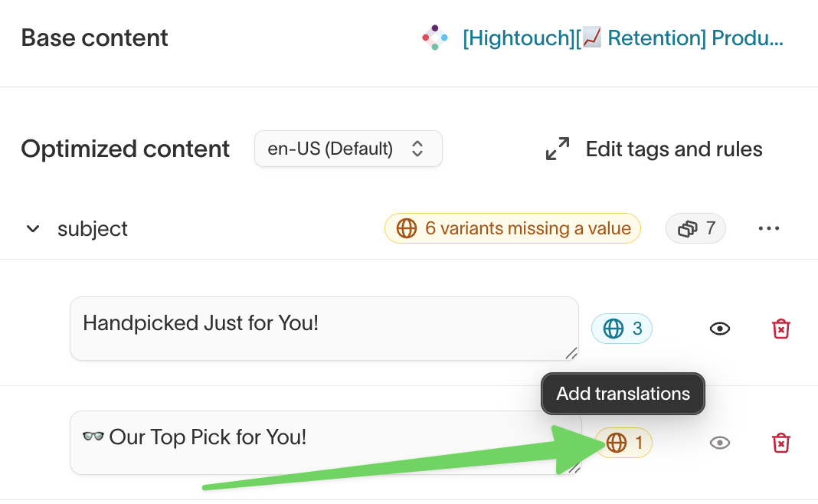
Task: Open the Hightouch Retention campaign link
Action: coord(623,38)
